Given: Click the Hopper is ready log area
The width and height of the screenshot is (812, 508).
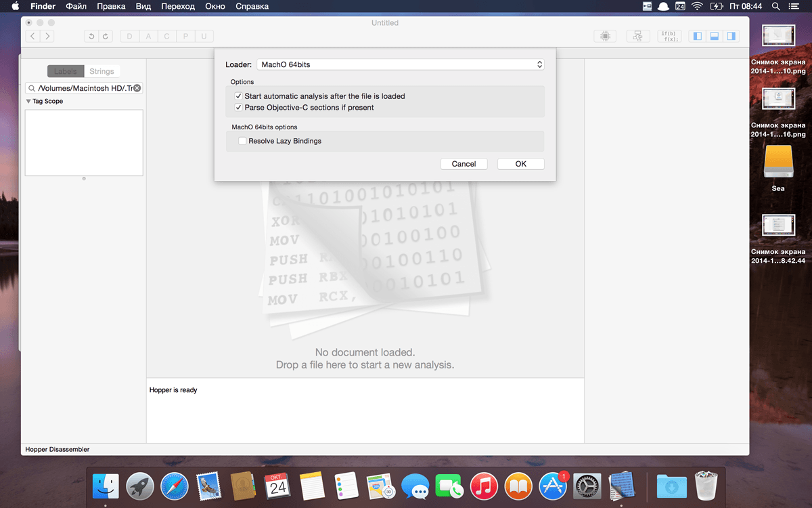Looking at the screenshot, I should [365, 410].
